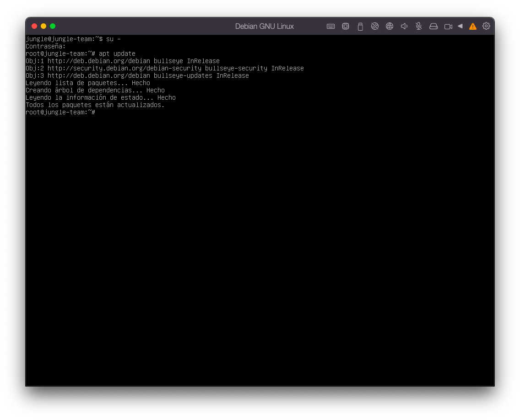Click the CPU chip icon
This screenshot has height=420, width=520.
click(x=346, y=27)
